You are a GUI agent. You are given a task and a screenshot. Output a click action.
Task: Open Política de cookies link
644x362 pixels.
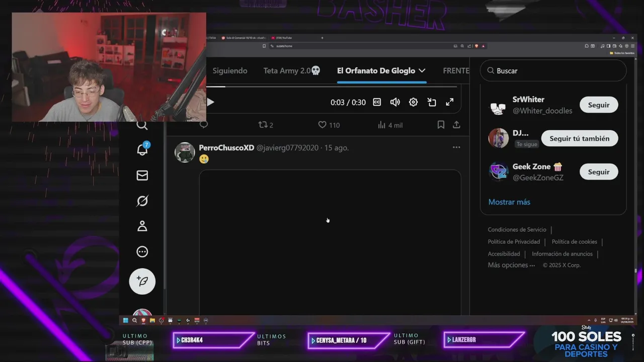coord(574,242)
